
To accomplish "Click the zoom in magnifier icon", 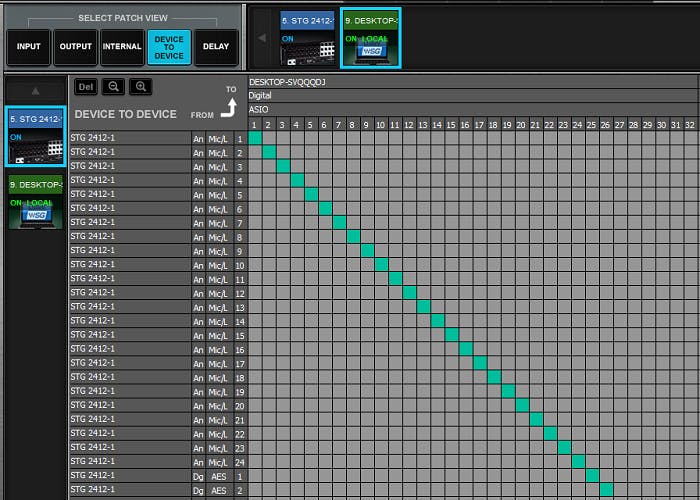I will click(141, 87).
